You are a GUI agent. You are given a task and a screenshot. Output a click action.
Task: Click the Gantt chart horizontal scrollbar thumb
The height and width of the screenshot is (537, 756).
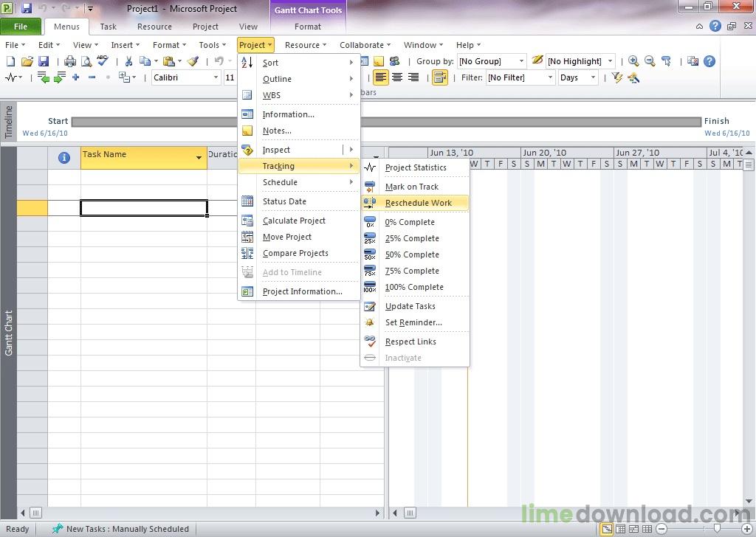coord(410,513)
